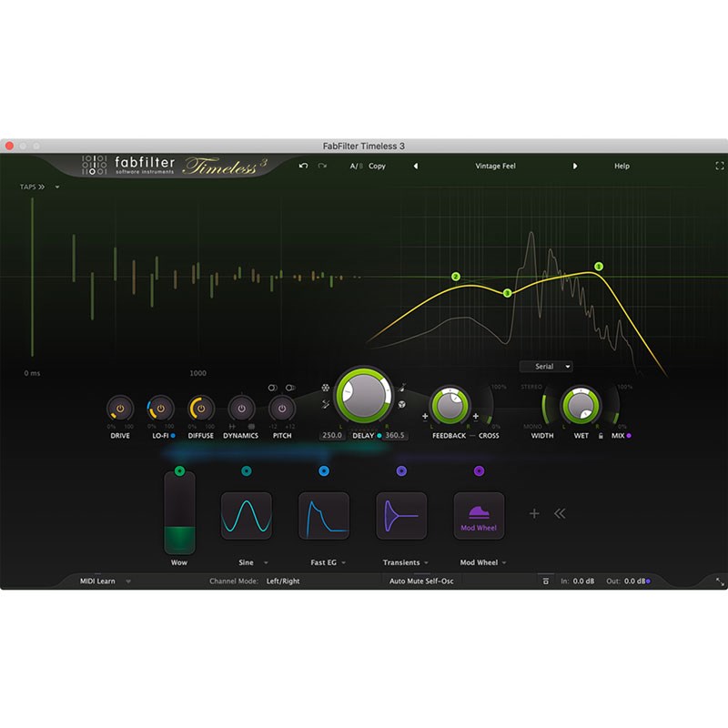
Task: Click the undo arrow icon
Action: 303,167
